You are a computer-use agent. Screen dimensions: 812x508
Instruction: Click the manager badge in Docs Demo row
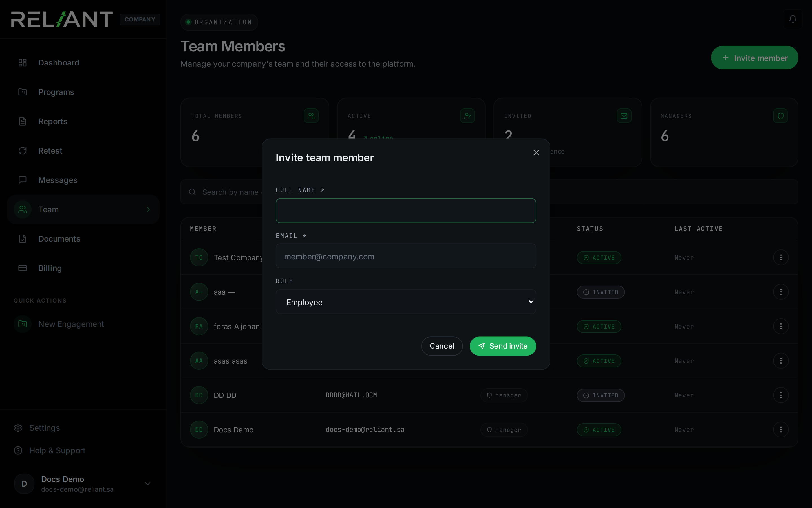(x=504, y=430)
